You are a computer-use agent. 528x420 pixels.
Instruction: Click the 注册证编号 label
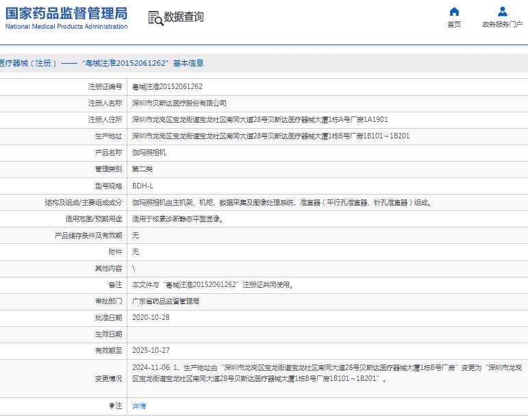coord(105,86)
